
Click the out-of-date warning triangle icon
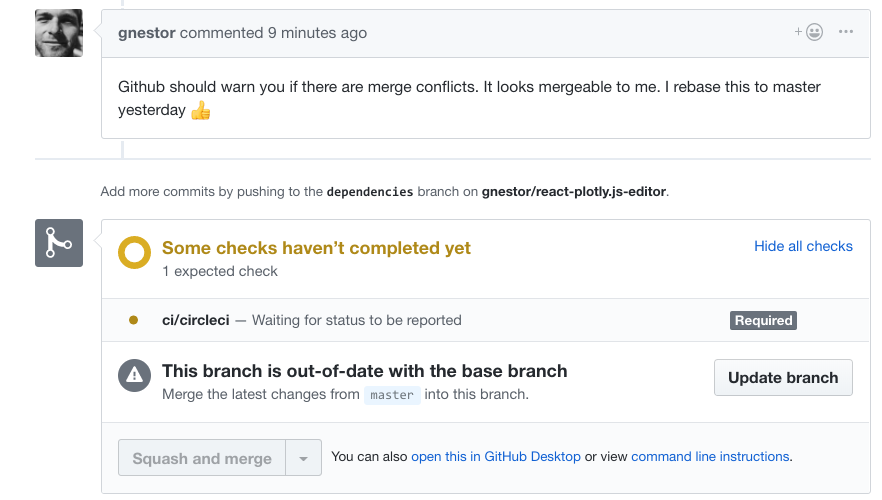click(134, 375)
